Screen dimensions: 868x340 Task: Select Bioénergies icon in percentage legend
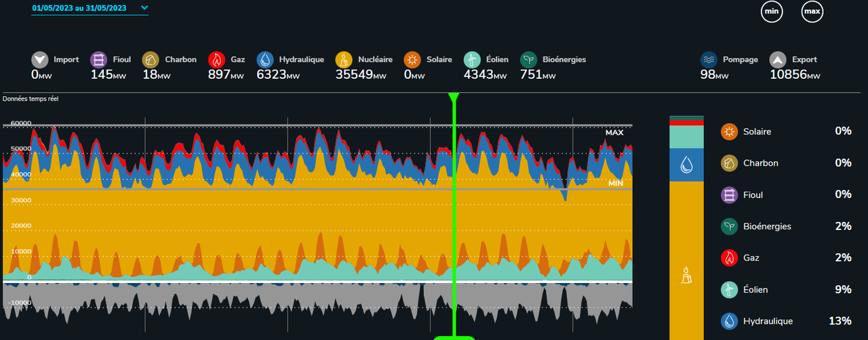[x=730, y=227]
